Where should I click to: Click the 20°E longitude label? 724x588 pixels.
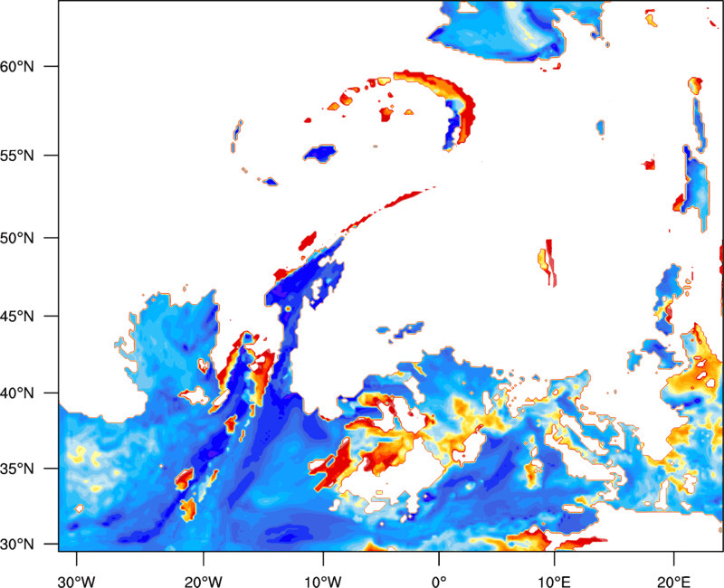click(x=673, y=582)
